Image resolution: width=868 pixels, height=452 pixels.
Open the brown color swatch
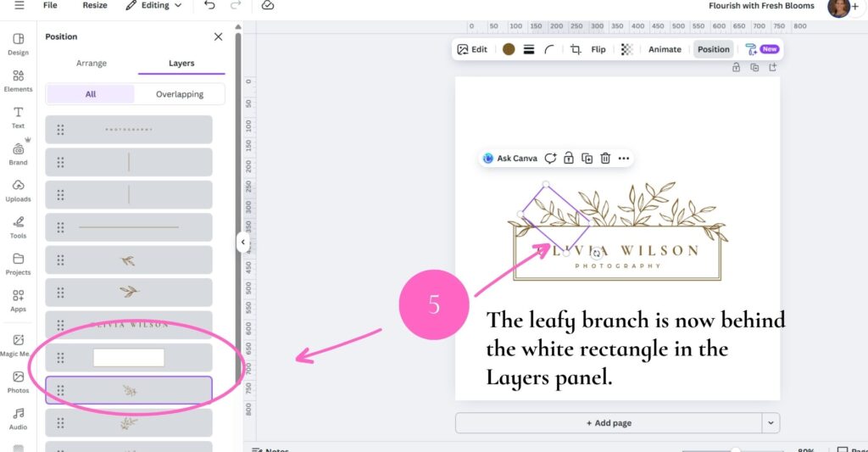coord(509,49)
